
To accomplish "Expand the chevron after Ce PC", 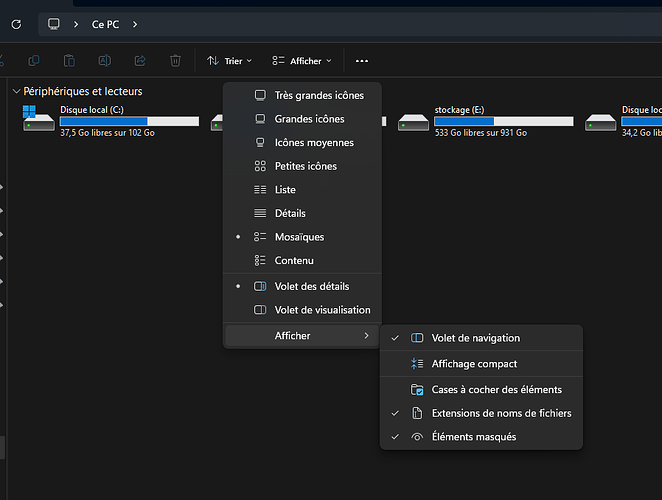I will [x=134, y=24].
